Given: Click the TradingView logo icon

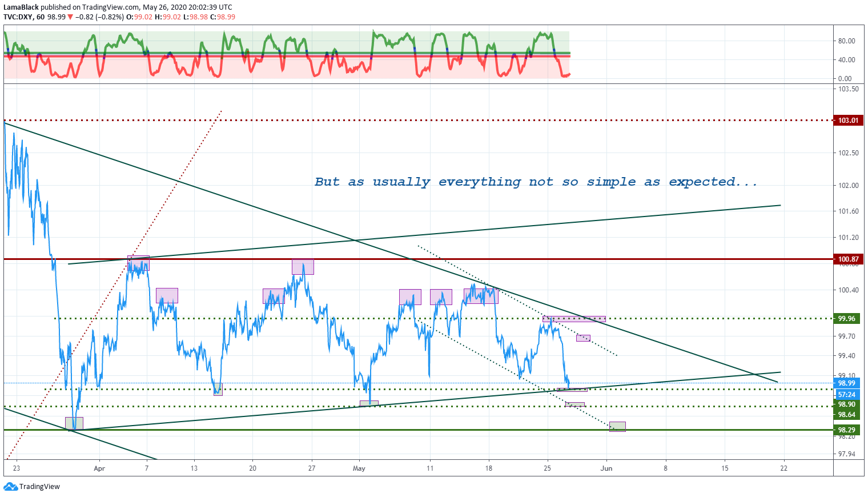Looking at the screenshot, I should click(x=10, y=487).
